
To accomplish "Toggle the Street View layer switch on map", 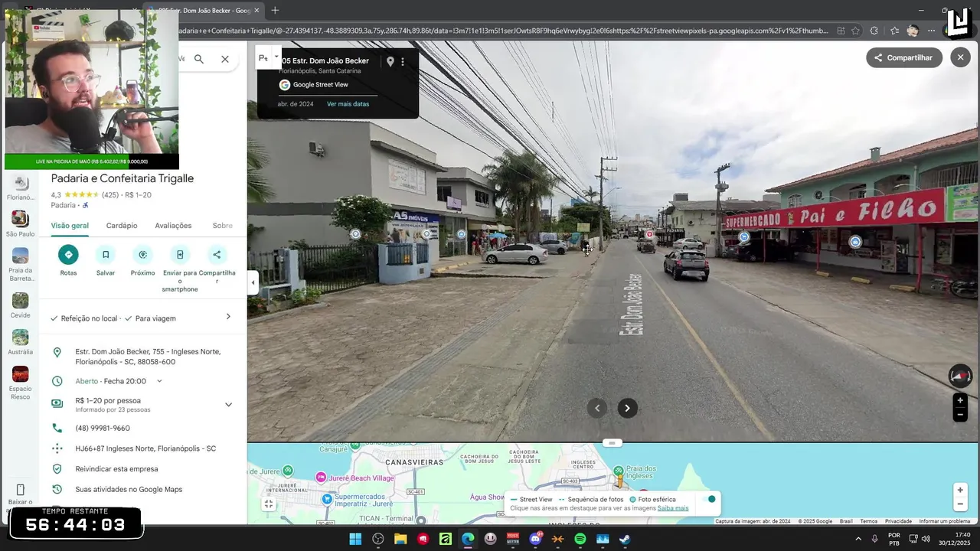I will 709,499.
